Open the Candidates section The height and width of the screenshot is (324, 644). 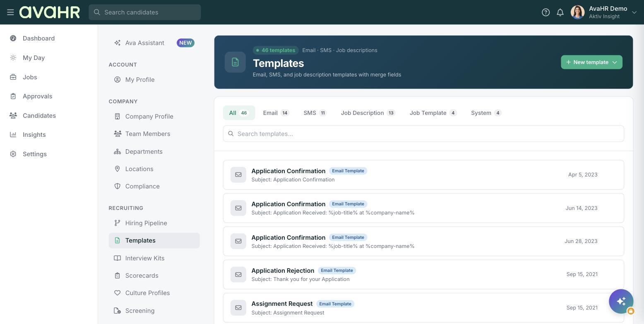click(39, 116)
